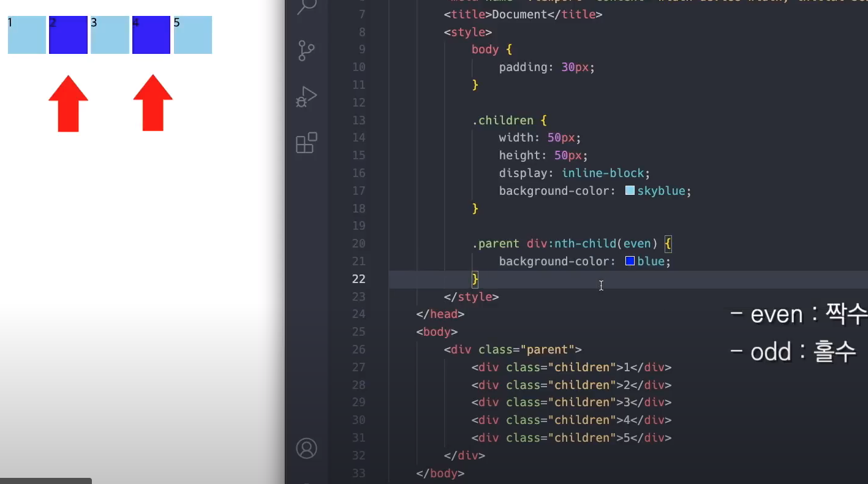Viewport: 868px width, 484px height.
Task: Click the <div class="parent"> line
Action: point(513,350)
